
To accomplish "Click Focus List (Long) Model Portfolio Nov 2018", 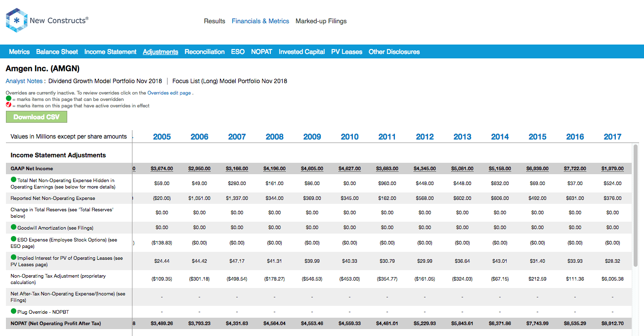I will pos(230,81).
